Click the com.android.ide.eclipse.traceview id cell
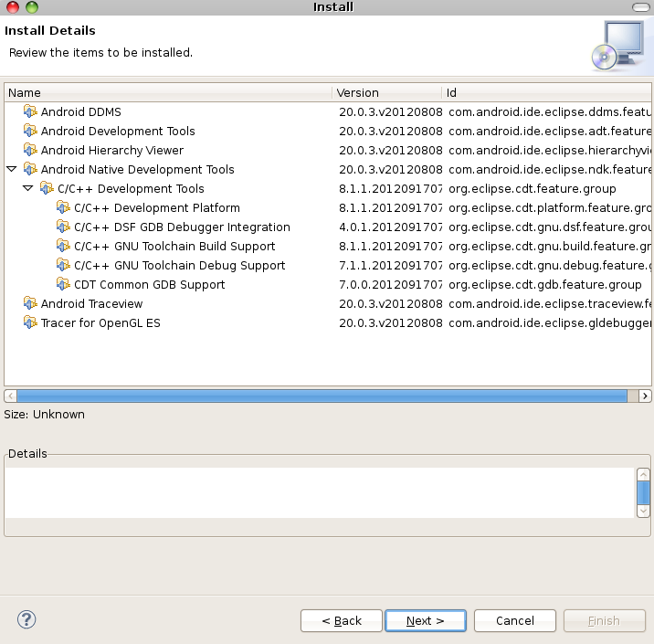Screen dimensions: 654x644 (550, 303)
